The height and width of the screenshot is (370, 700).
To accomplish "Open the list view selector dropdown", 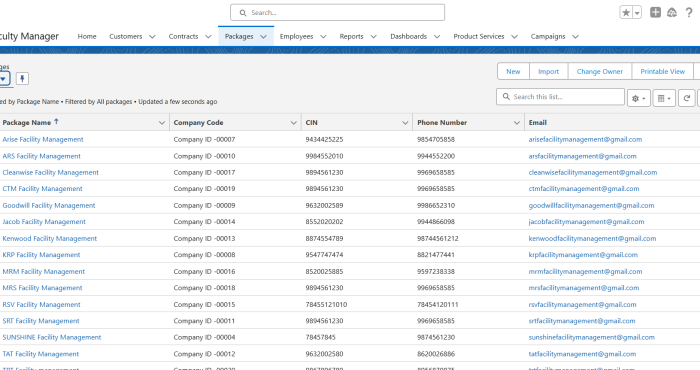I will point(4,79).
